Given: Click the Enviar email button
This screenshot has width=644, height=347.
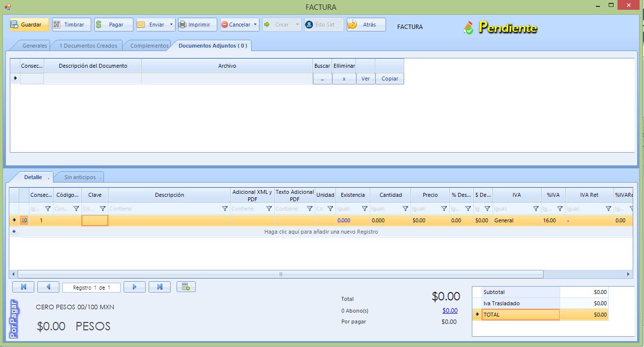Looking at the screenshot, I should (x=152, y=25).
